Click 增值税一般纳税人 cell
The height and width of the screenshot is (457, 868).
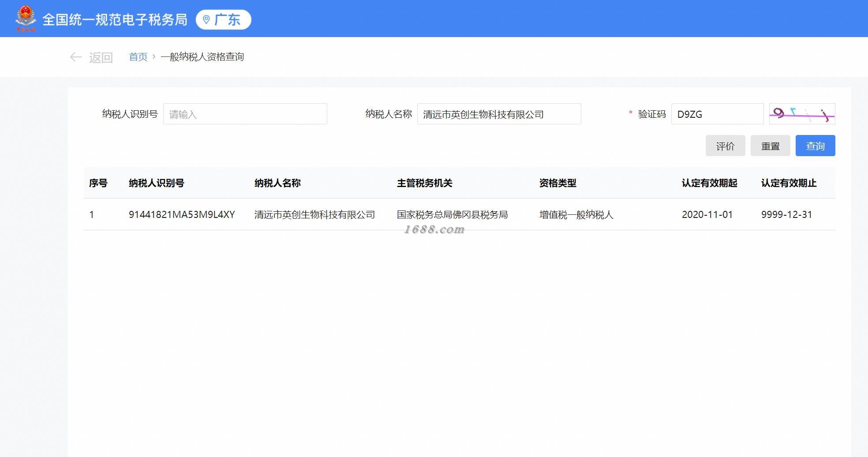point(576,214)
